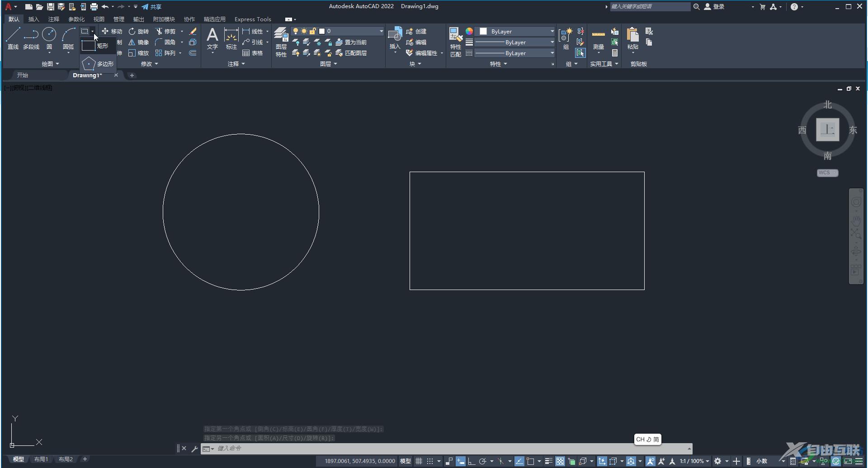
Task: Toggle ortho mode in status bar
Action: (471, 461)
